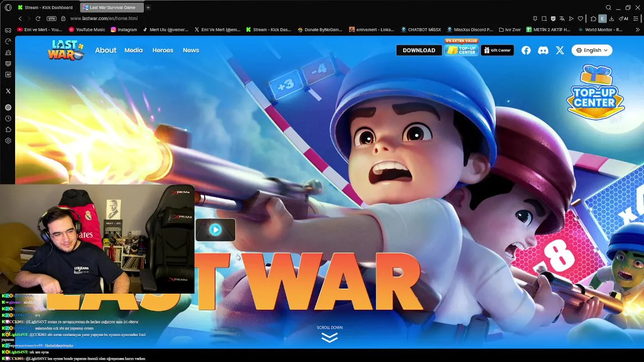Open the extensions cube icon in toolbar
The image size is (644, 362).
[594, 19]
